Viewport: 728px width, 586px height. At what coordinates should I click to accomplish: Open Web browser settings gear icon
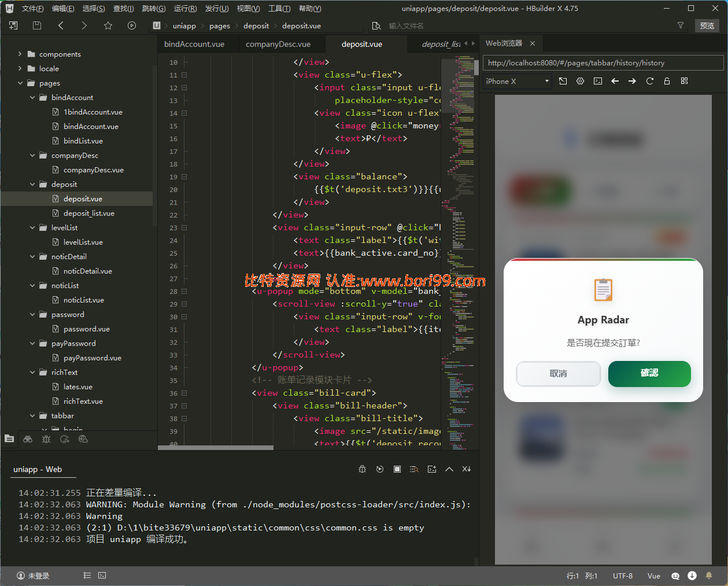(x=580, y=81)
